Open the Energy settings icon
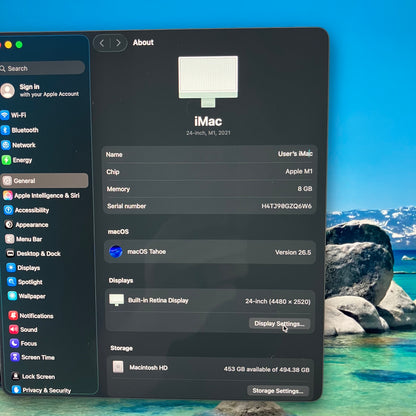Screen dimensions: 416x416 click(x=7, y=160)
